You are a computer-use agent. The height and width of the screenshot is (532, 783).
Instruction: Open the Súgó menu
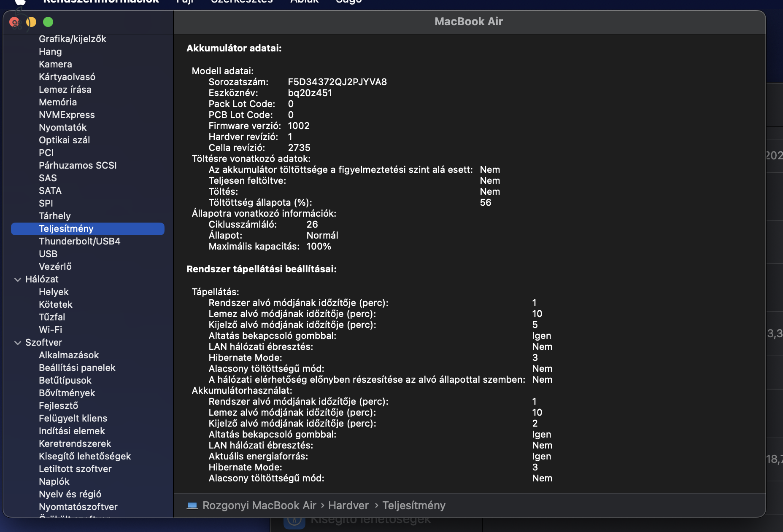click(x=348, y=1)
